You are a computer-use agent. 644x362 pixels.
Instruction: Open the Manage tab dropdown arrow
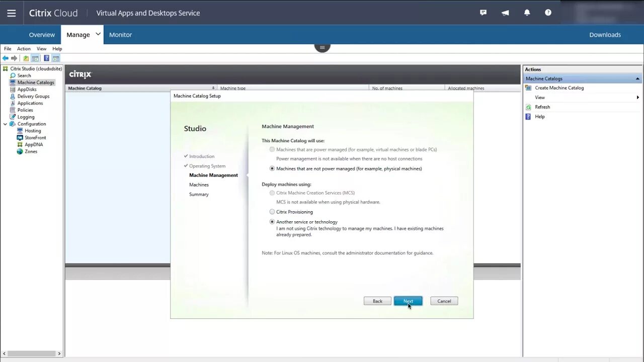(x=99, y=34)
